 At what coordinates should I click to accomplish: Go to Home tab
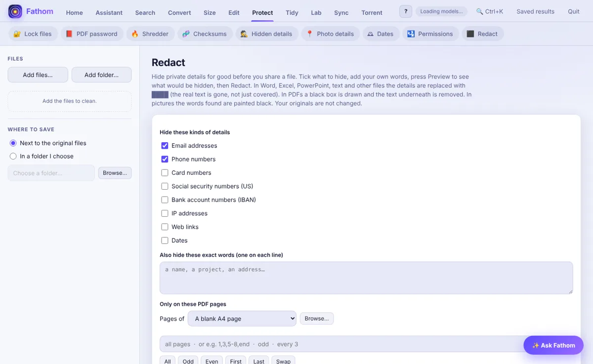75,13
